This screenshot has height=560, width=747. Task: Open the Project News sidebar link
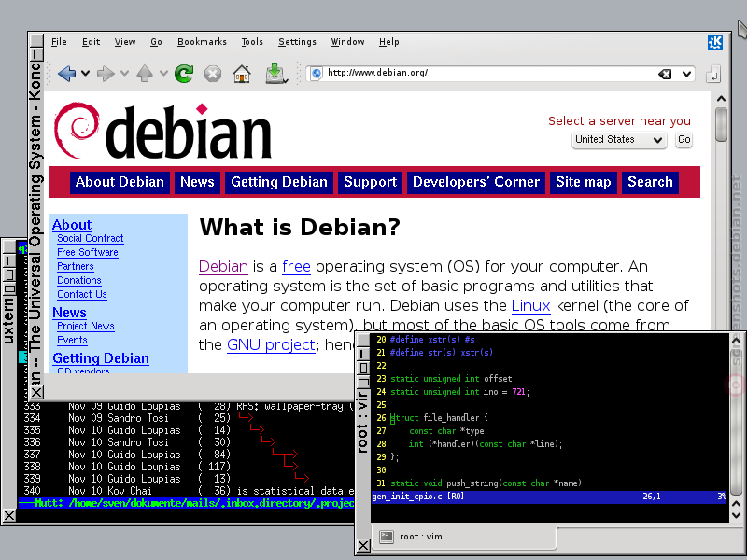[86, 326]
